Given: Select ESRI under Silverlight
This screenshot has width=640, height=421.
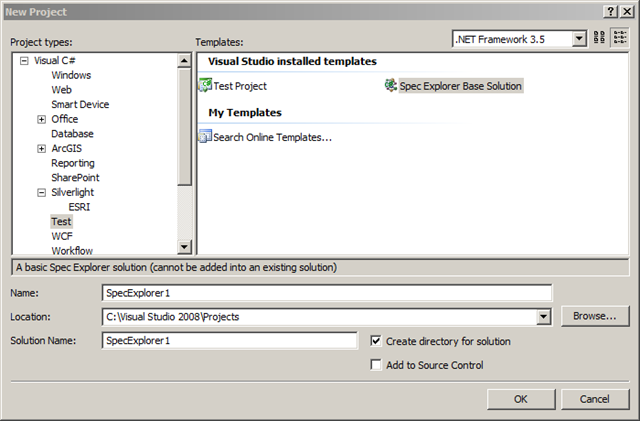Looking at the screenshot, I should [79, 207].
